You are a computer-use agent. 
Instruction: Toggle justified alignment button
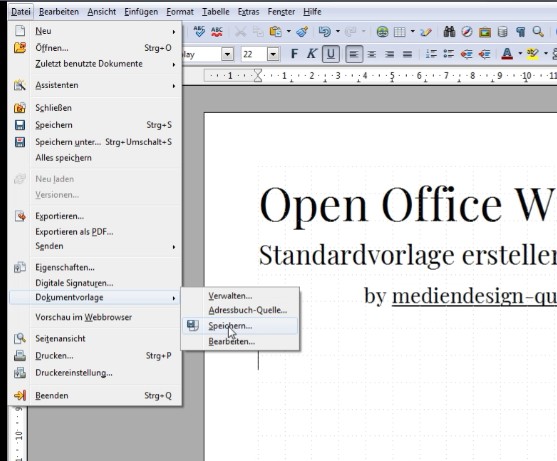tap(407, 54)
